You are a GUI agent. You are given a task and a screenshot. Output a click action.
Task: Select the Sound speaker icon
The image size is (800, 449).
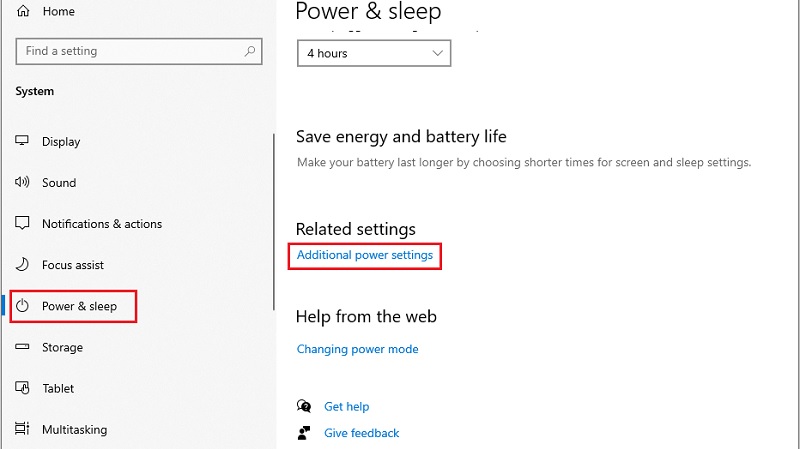(22, 182)
